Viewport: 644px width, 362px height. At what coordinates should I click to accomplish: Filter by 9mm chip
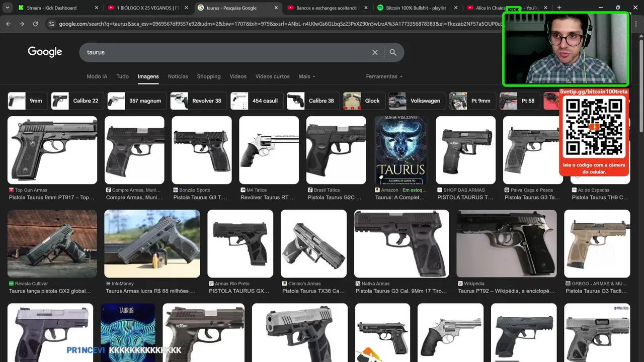(28, 101)
